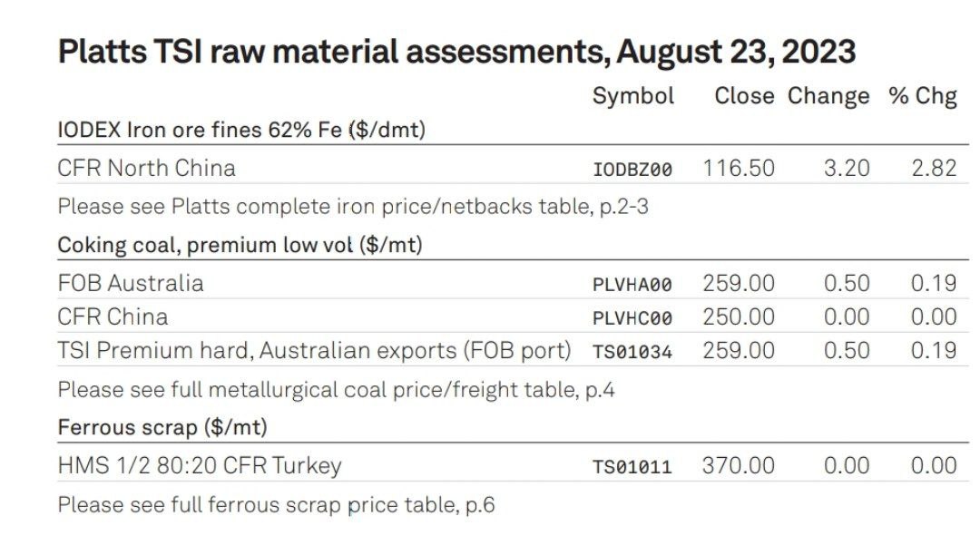Click the IODBZ00 symbol code
980x555 pixels.
632,170
